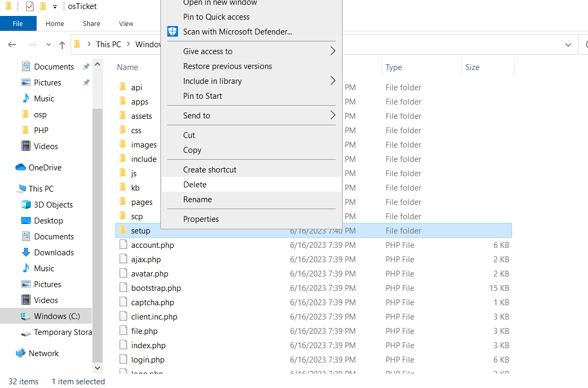588x388 pixels.
Task: Click 'This PC' in the address bar
Action: [108, 44]
